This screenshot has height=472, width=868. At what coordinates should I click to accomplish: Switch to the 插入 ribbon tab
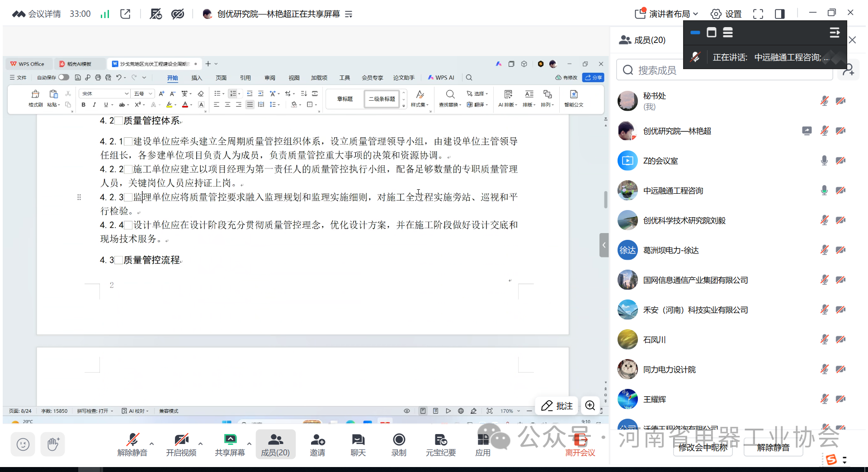click(x=197, y=78)
